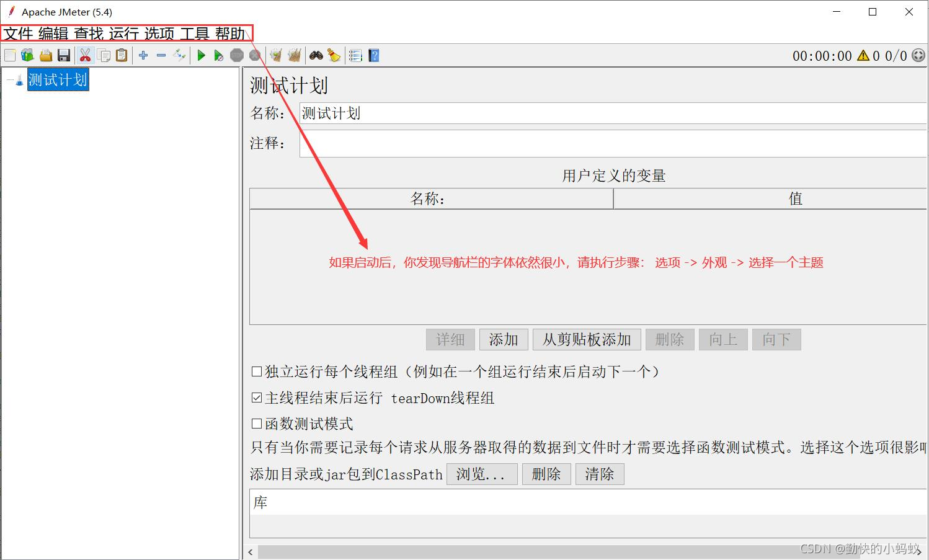
Task: Click the Clear All double-broom icon
Action: tap(294, 56)
